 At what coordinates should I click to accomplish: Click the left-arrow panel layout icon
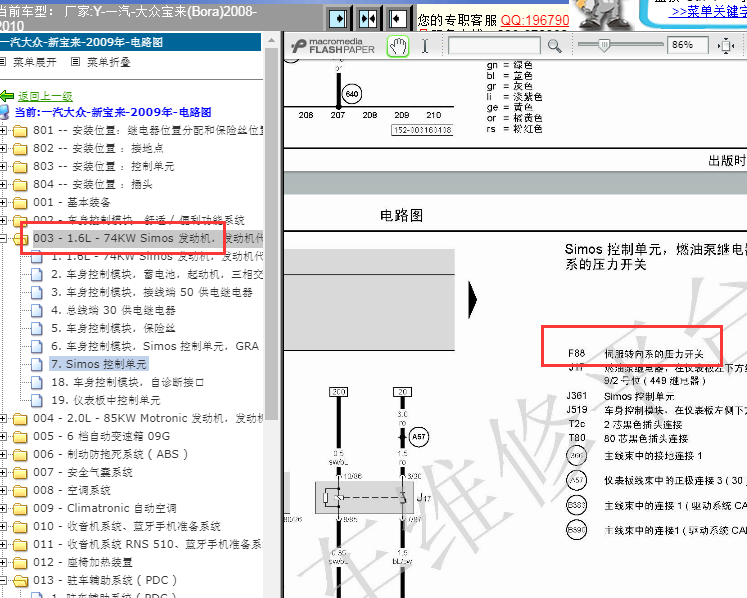click(397, 19)
